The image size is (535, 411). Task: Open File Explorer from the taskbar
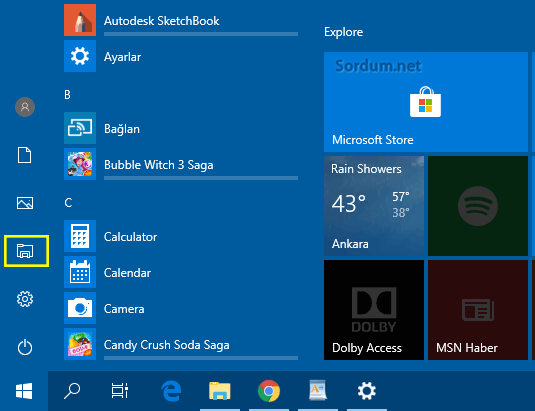pyautogui.click(x=220, y=391)
